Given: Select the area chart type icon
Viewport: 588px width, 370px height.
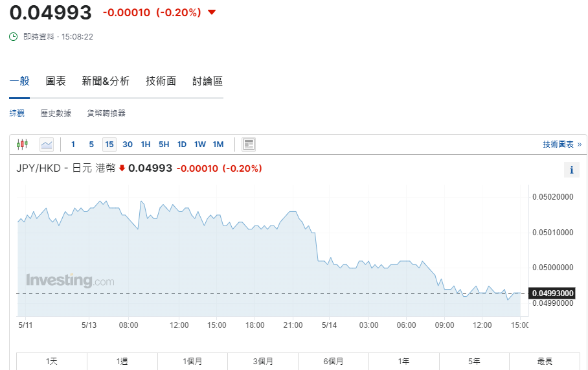Looking at the screenshot, I should click(47, 144).
